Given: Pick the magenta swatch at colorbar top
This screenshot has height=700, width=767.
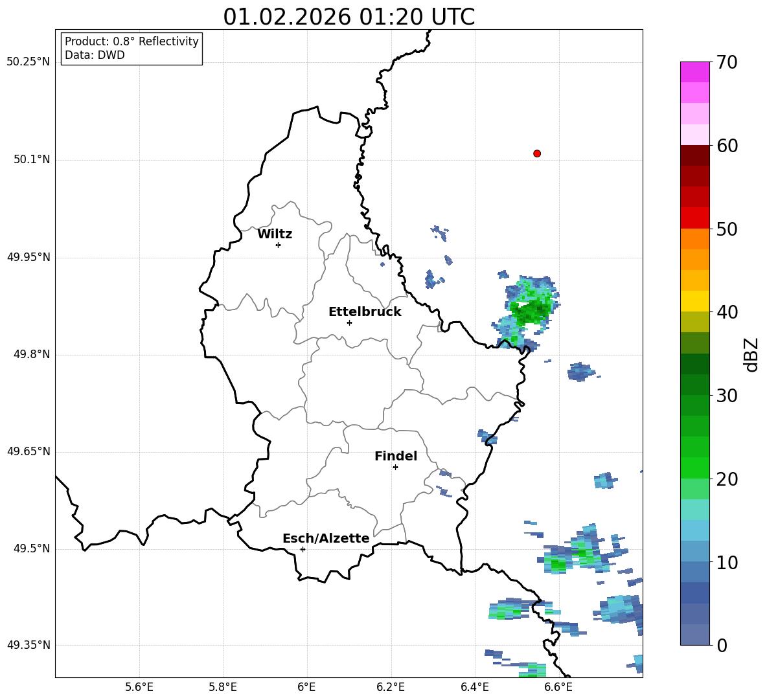Looking at the screenshot, I should pyautogui.click(x=694, y=72).
